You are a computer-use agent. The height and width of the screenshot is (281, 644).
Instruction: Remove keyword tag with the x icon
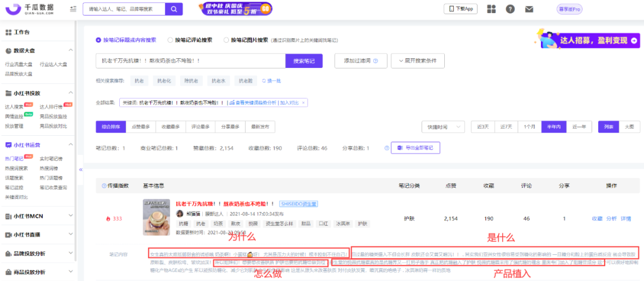click(304, 102)
